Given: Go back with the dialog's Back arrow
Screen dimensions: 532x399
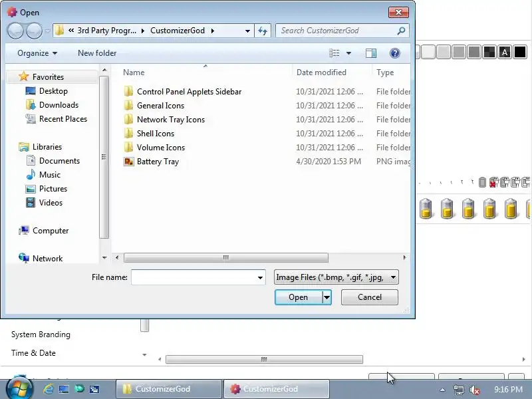Looking at the screenshot, I should (15, 31).
